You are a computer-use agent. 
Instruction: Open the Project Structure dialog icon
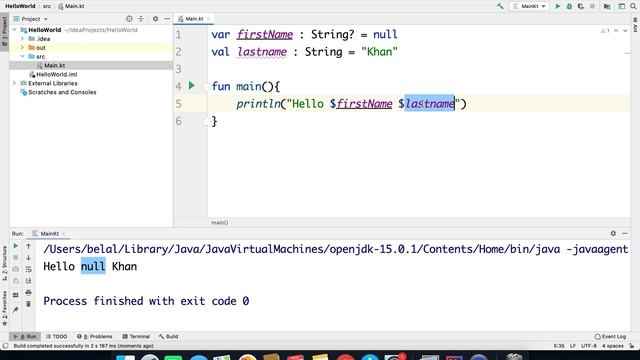(607, 6)
